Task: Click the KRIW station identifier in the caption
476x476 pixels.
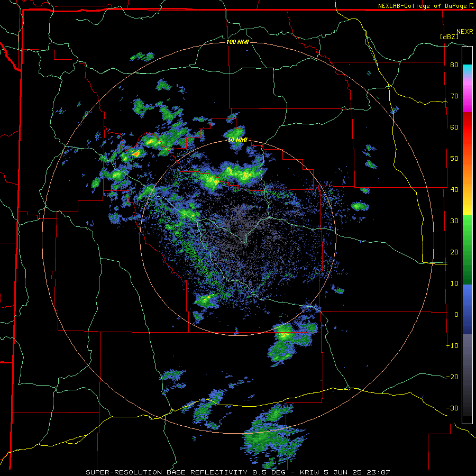Action: 311,472
